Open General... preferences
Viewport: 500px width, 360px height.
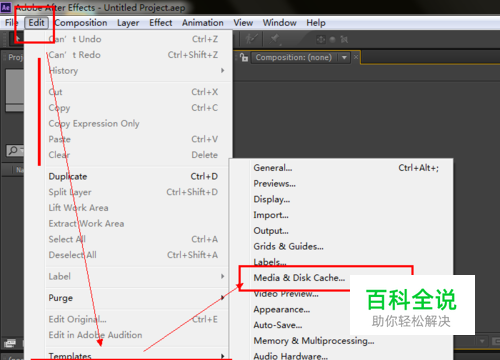pyautogui.click(x=341, y=168)
